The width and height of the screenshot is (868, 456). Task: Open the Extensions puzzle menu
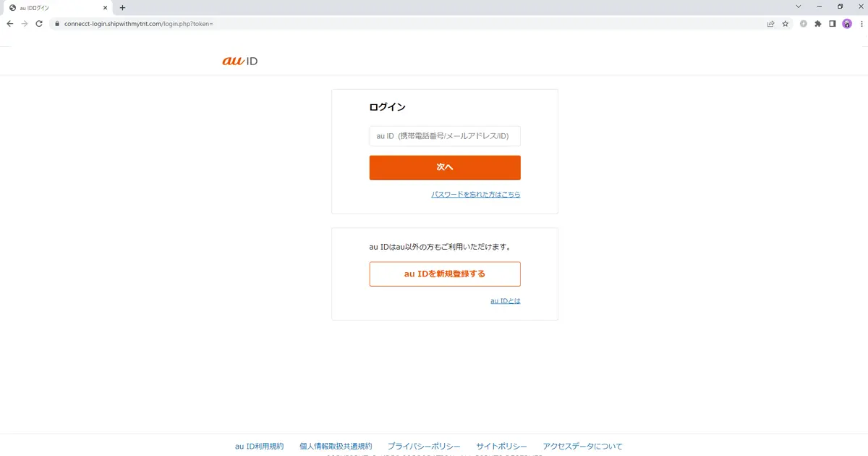(818, 23)
